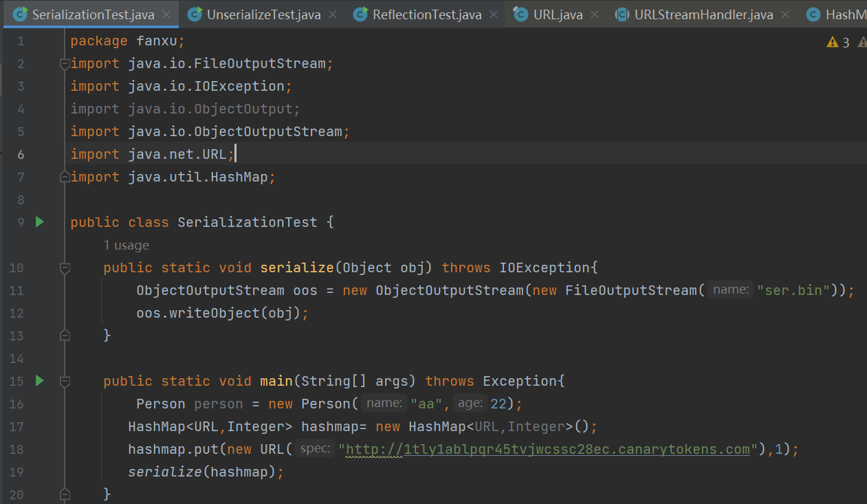Image resolution: width=867 pixels, height=504 pixels.
Task: Click the import fold end marker at line 7
Action: click(x=65, y=177)
